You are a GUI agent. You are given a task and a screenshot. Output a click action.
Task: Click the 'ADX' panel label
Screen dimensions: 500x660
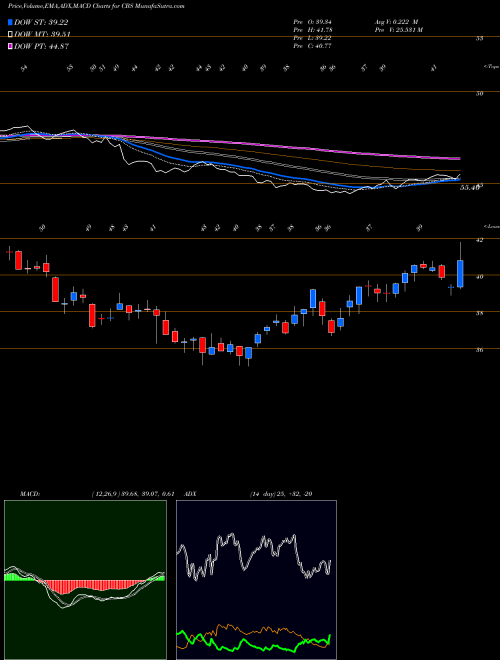[190, 494]
